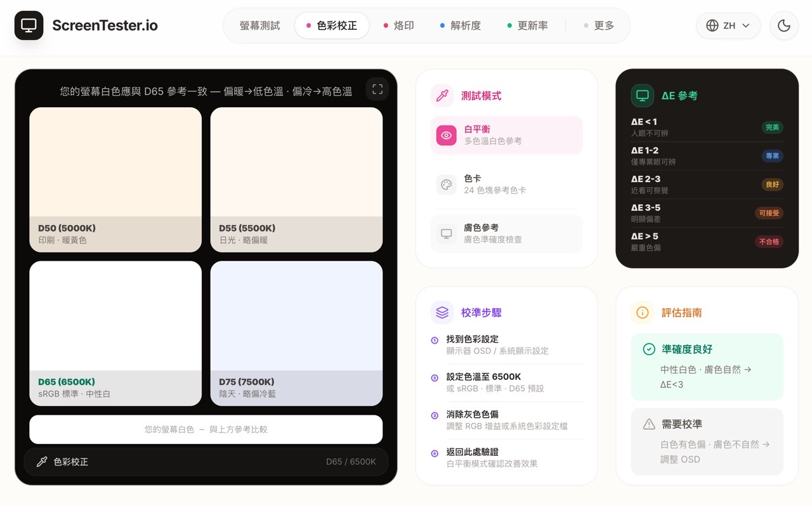The image size is (812, 506).
Task: Click the 不合格 badge
Action: 769,242
